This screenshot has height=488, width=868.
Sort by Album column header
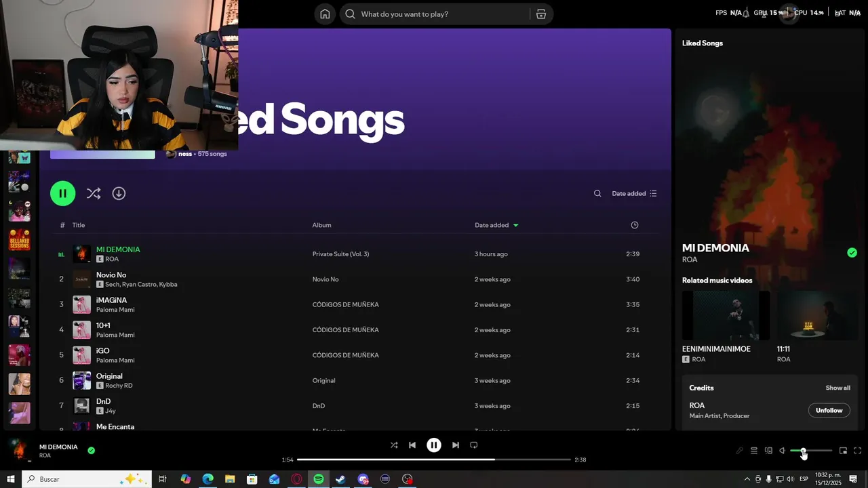(x=321, y=225)
